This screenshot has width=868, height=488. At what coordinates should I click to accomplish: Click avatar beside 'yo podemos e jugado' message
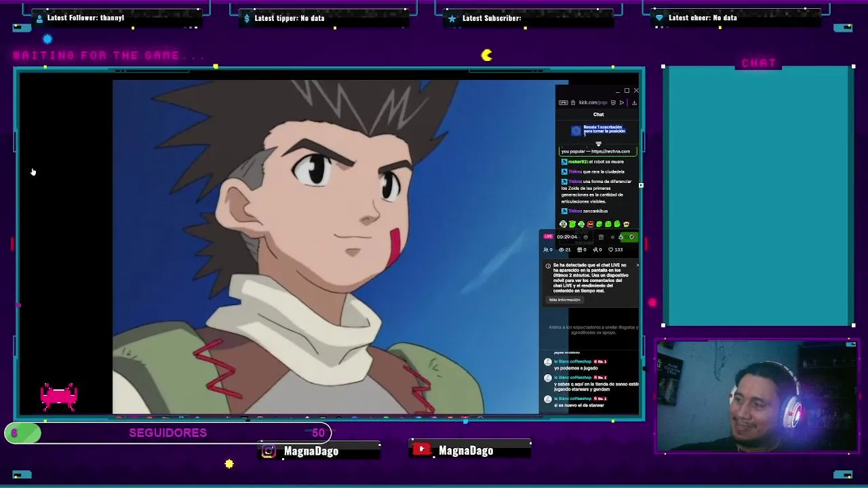[548, 361]
